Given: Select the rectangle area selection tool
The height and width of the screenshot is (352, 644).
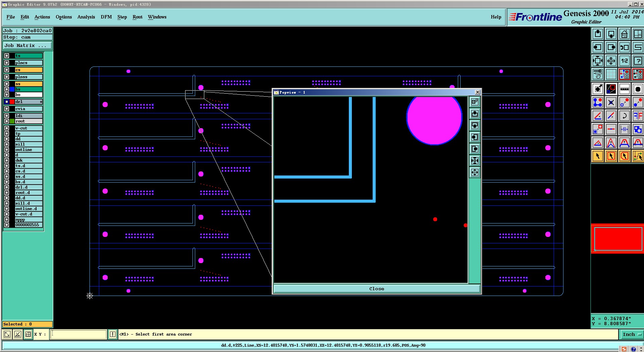Looking at the screenshot, I should 611,156.
